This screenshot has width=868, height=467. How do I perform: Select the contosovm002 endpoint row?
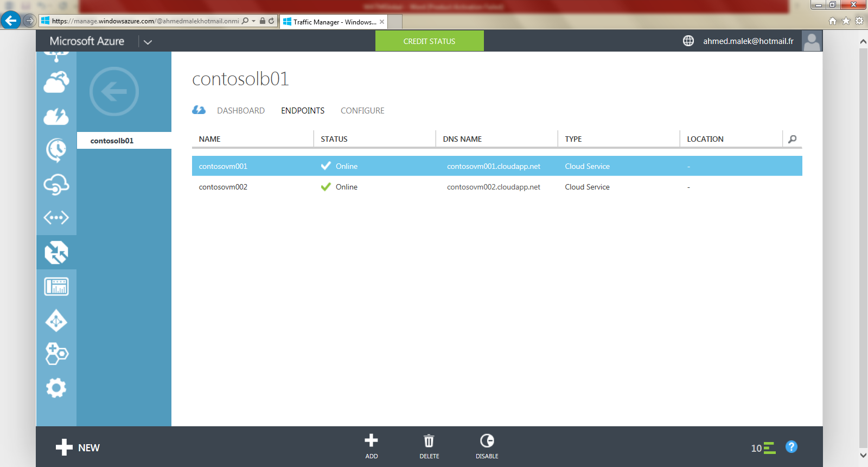click(x=497, y=187)
